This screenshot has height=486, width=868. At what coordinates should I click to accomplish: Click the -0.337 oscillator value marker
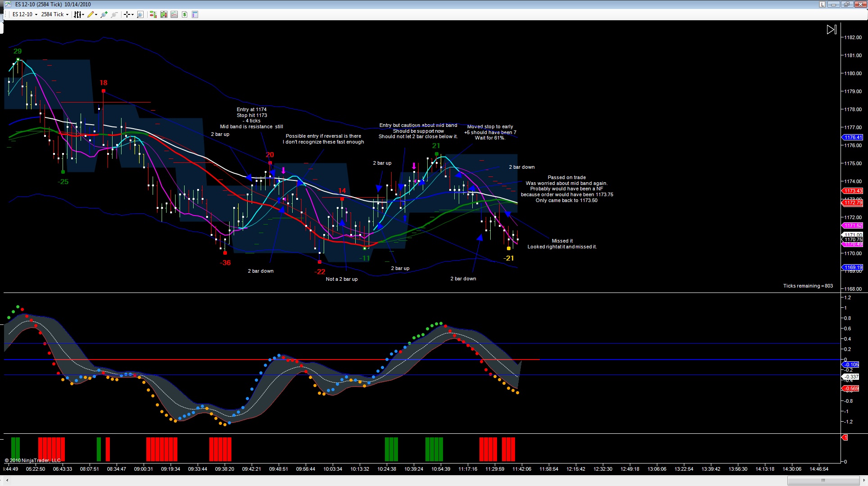click(x=850, y=377)
